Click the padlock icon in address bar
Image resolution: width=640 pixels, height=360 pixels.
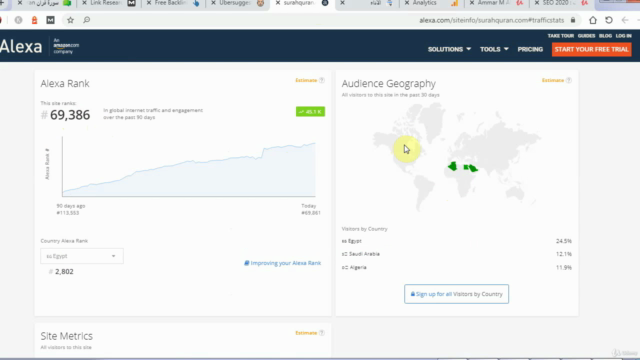[573, 20]
